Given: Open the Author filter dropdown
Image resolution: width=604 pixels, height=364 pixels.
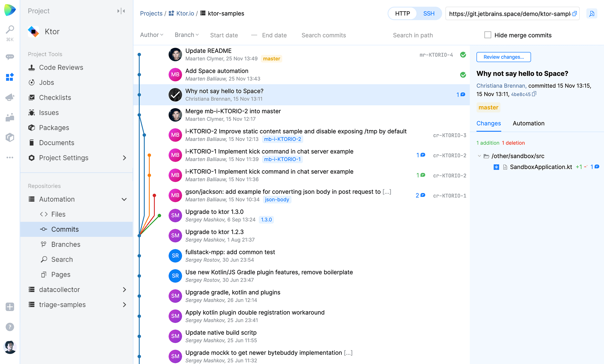Looking at the screenshot, I should pyautogui.click(x=152, y=35).
